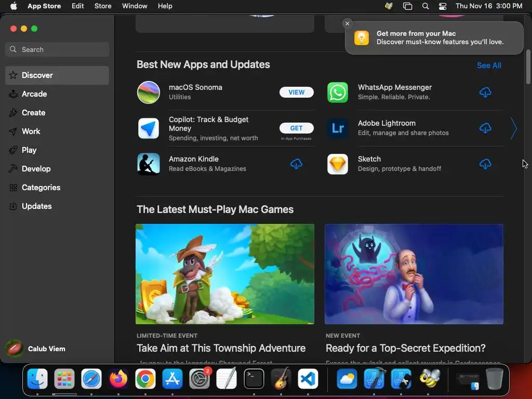Click See All for Best New Apps
This screenshot has height=399, width=532.
pos(489,65)
